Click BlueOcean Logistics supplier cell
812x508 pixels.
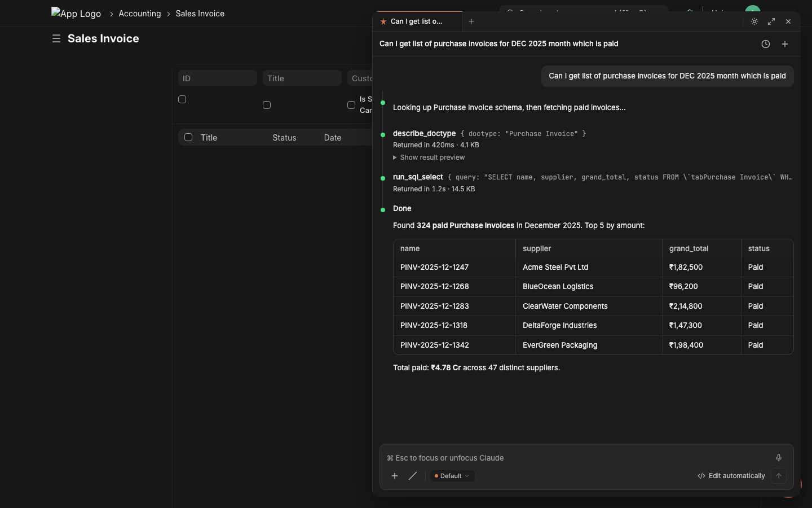pyautogui.click(x=589, y=287)
